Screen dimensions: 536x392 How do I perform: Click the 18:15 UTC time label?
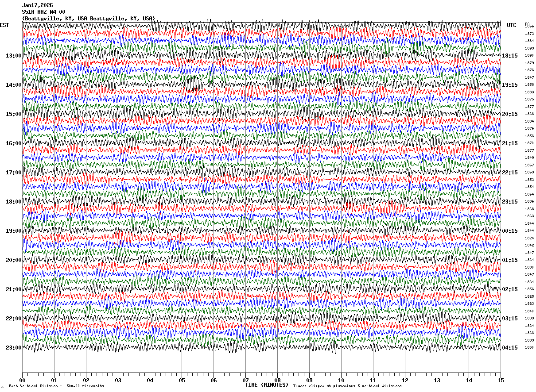[509, 56]
